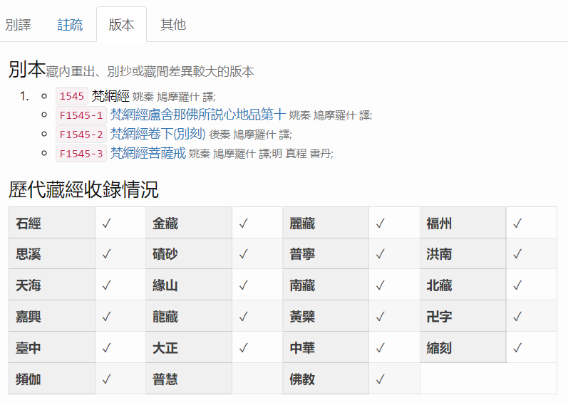This screenshot has width=568, height=406.
Task: Open link 梵網經卷下(別刻)
Action: pyautogui.click(x=158, y=134)
